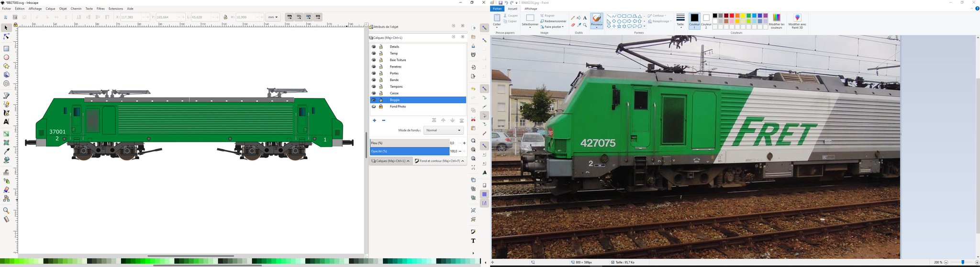980x267 pixels.
Task: Select the Paint eraser tool
Action: tap(573, 25)
